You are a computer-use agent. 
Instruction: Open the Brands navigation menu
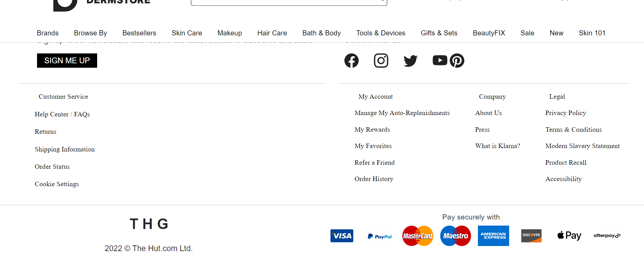(48, 33)
